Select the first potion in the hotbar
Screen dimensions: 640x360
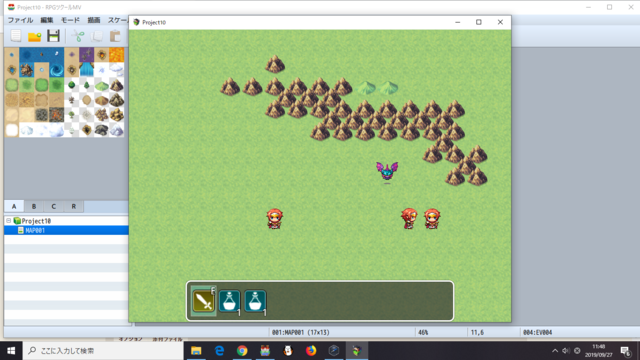tap(229, 301)
